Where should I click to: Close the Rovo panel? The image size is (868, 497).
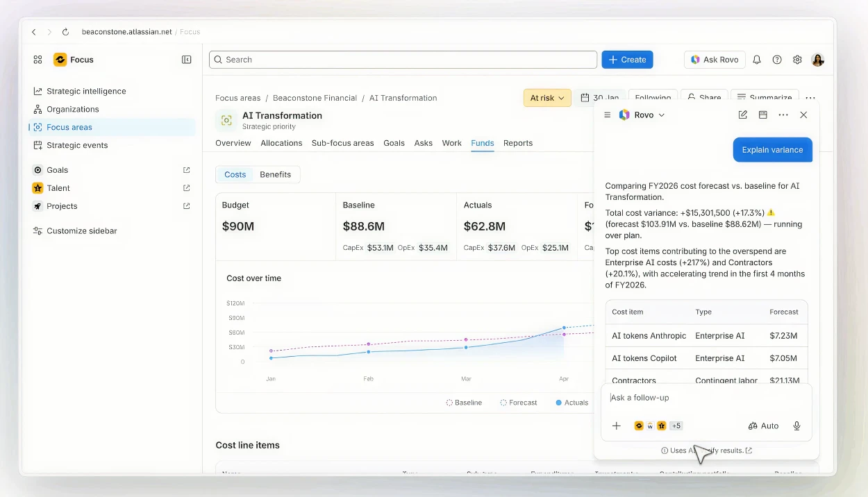tap(803, 115)
